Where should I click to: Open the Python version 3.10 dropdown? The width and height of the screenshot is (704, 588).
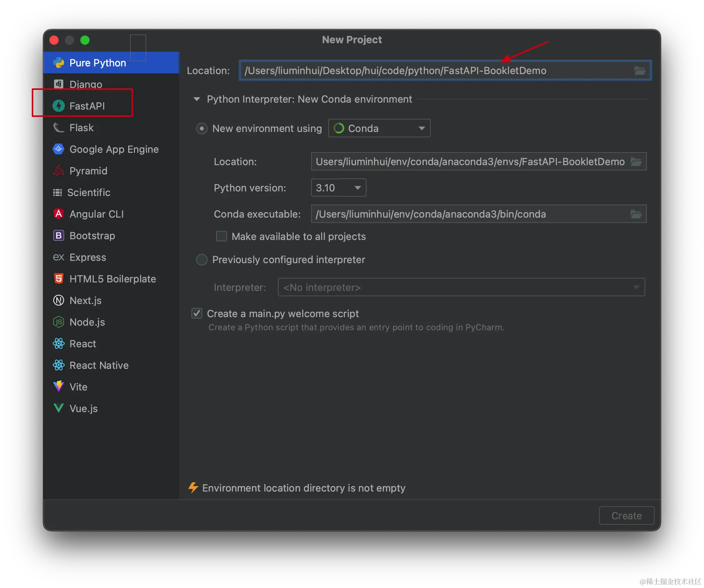(x=338, y=188)
